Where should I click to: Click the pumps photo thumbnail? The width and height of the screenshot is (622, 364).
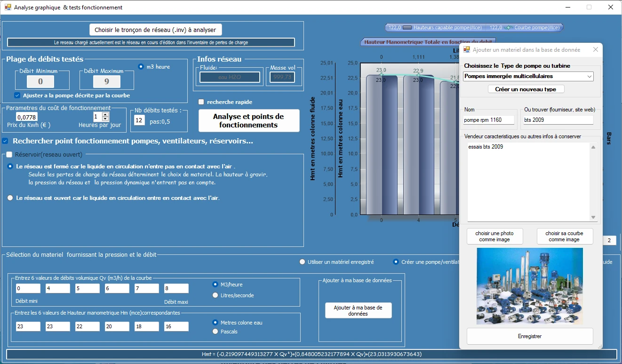click(x=530, y=286)
